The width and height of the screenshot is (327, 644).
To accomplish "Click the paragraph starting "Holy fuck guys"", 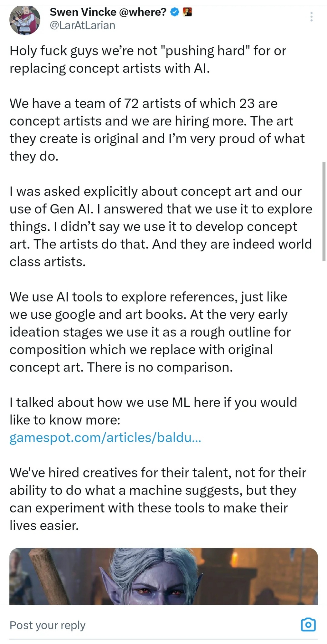I will click(x=148, y=59).
